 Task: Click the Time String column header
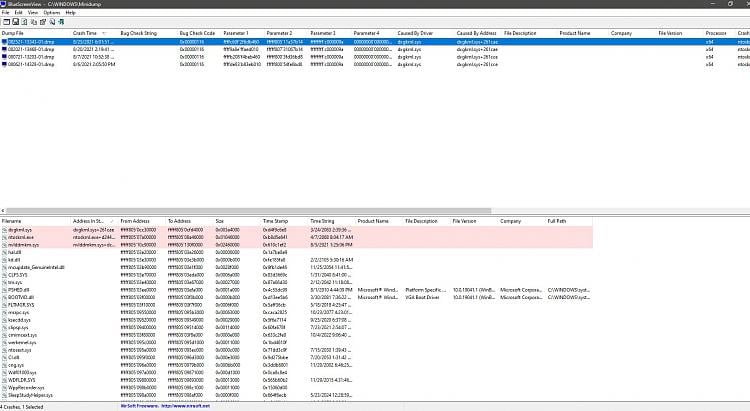coord(331,221)
